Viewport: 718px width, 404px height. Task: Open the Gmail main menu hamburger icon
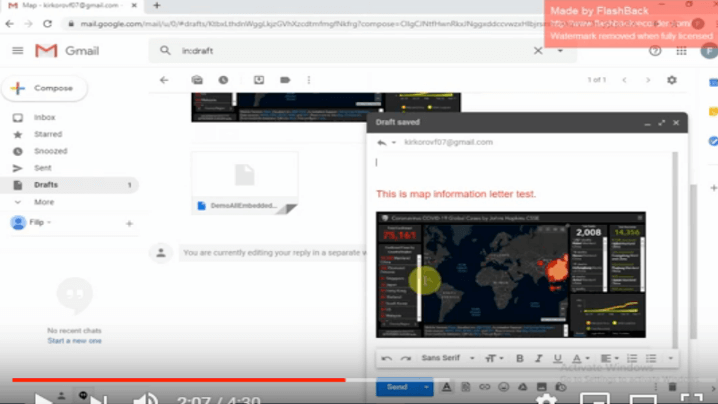click(17, 51)
